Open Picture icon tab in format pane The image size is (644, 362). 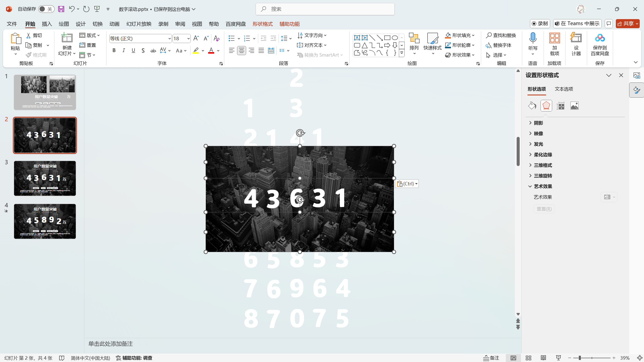[574, 106]
